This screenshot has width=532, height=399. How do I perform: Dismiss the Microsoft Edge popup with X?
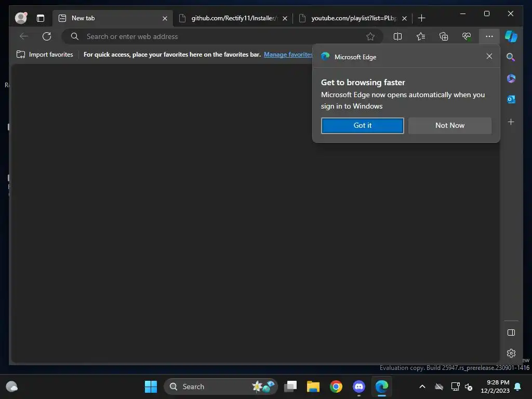(x=489, y=56)
